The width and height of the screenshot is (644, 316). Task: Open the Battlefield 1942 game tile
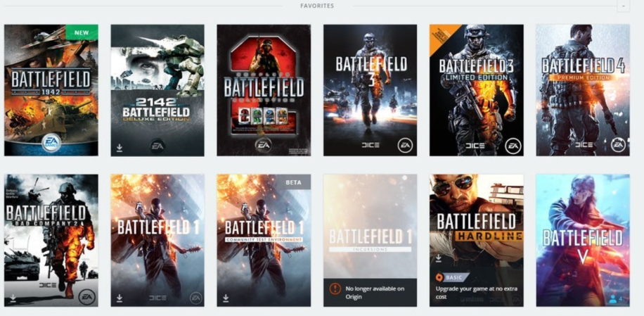[x=51, y=90]
